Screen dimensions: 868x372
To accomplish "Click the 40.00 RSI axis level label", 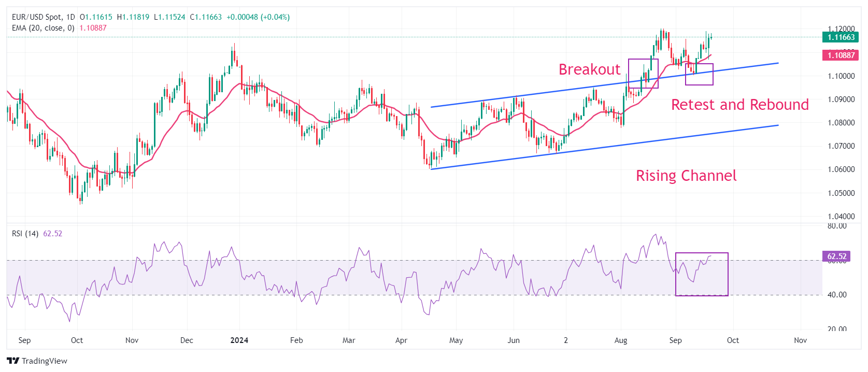I will pyautogui.click(x=837, y=295).
